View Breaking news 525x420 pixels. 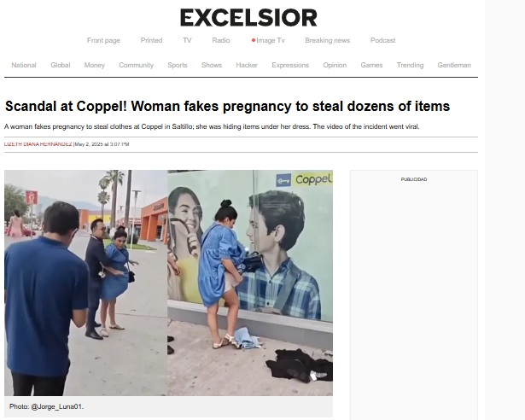coord(328,40)
